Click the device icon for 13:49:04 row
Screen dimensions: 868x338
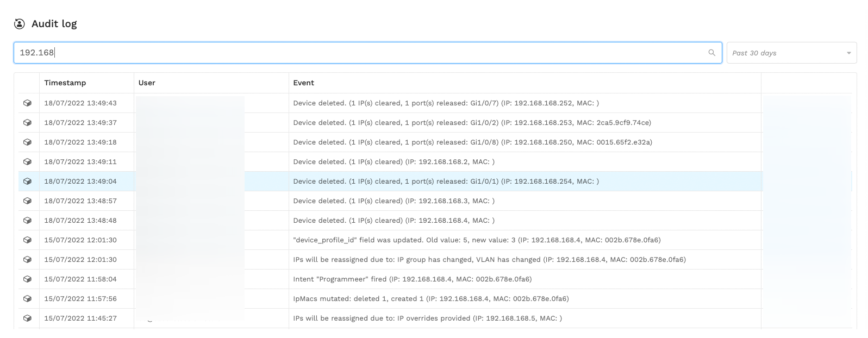click(27, 181)
